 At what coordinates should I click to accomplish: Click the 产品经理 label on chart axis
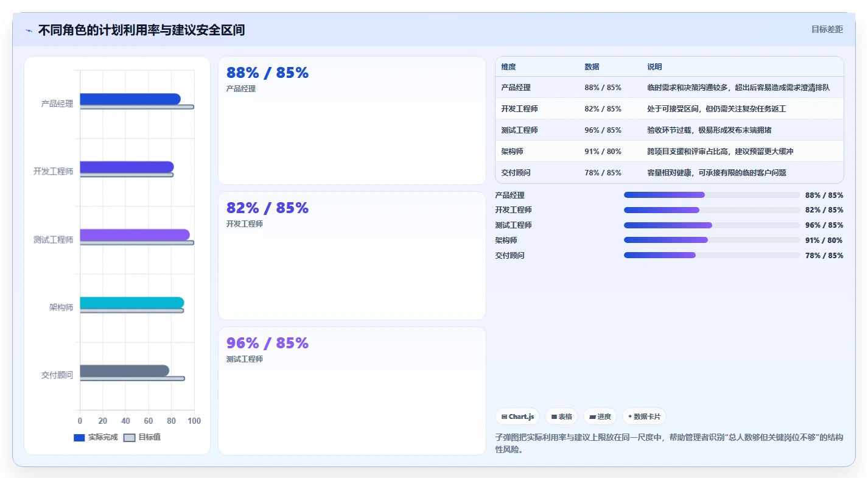click(57, 104)
